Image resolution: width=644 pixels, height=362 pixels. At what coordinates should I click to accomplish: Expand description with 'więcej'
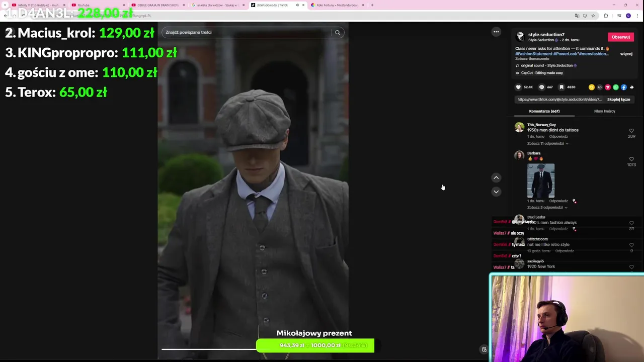pyautogui.click(x=626, y=54)
